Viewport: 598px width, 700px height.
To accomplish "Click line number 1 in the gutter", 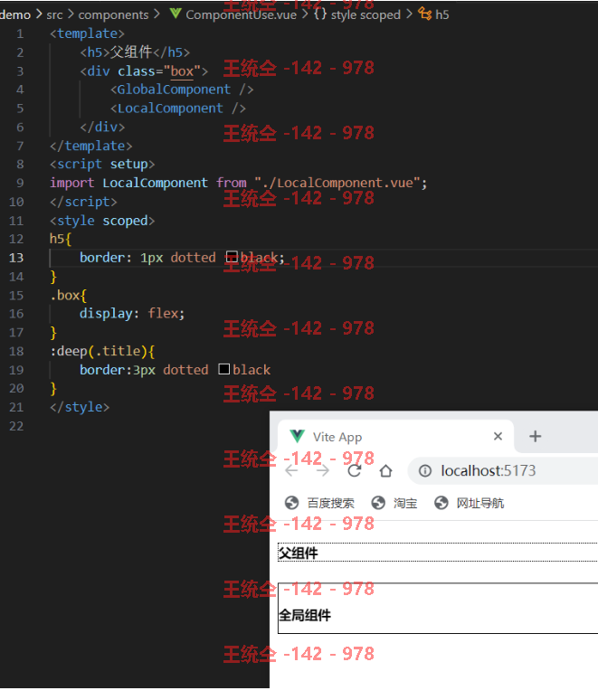I will (x=20, y=34).
